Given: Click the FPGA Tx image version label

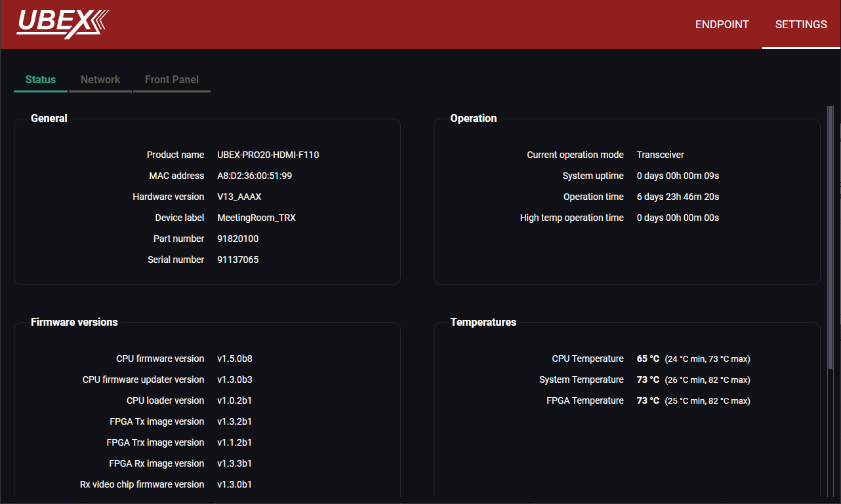Looking at the screenshot, I should [157, 421].
